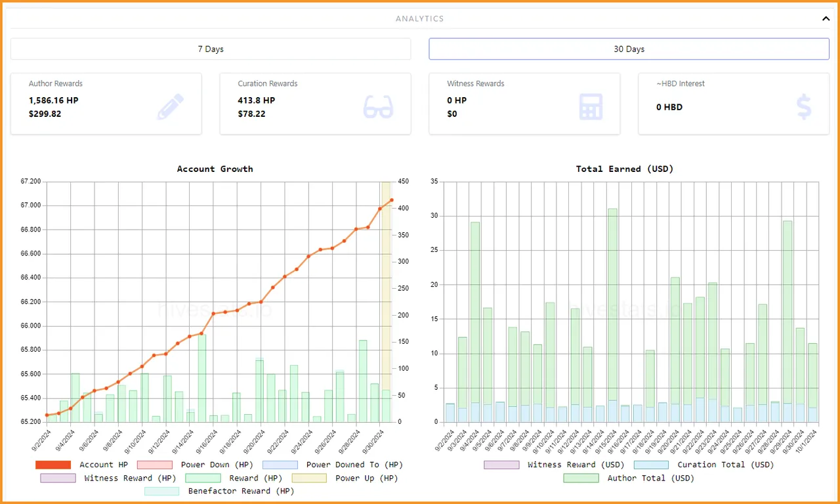Click the Author Total (USD) legend label
This screenshot has width=840, height=504.
(651, 478)
